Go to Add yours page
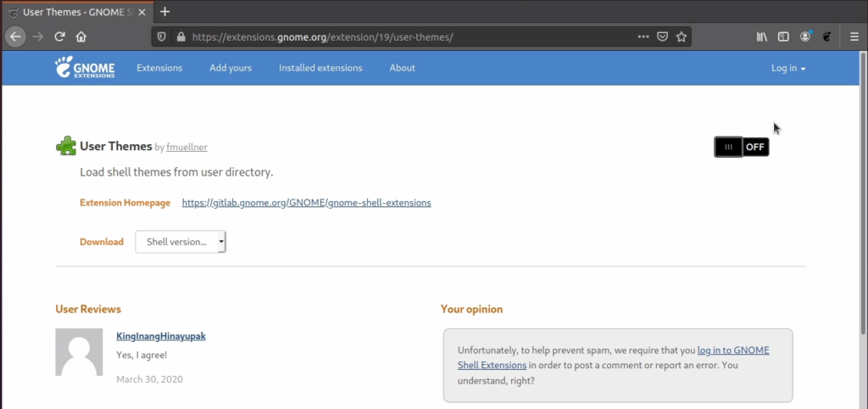 231,68
